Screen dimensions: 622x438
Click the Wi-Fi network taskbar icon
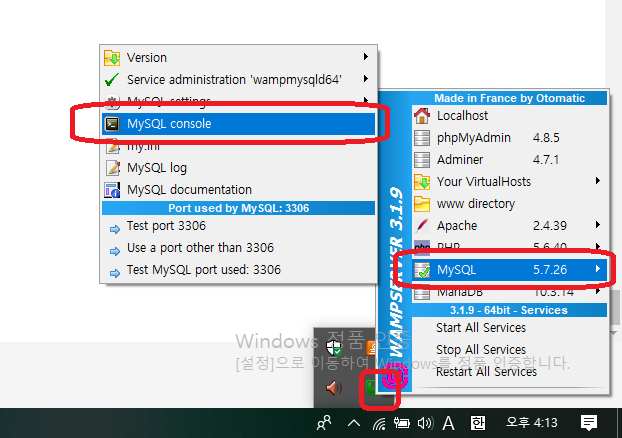(x=379, y=424)
